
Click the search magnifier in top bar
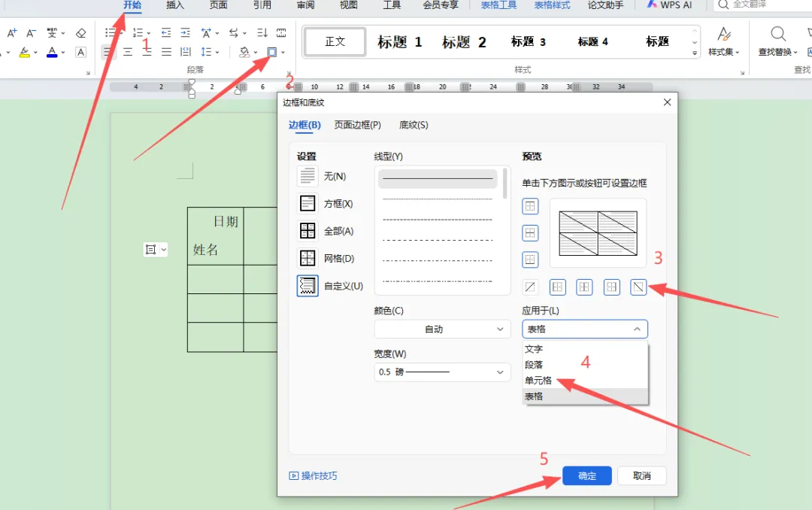tap(723, 5)
